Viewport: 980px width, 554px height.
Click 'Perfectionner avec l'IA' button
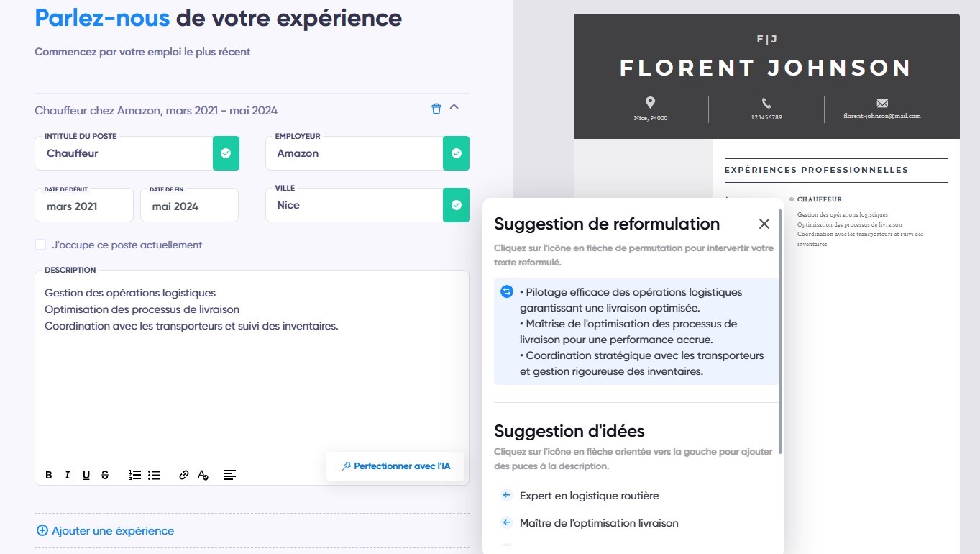[395, 466]
